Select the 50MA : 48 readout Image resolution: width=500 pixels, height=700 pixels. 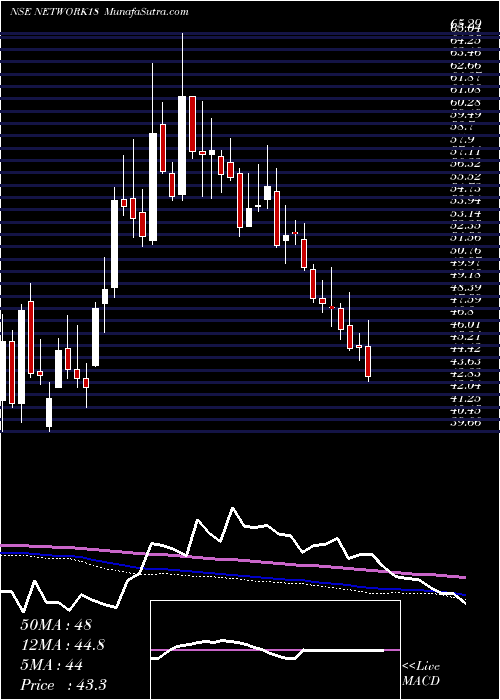tap(56, 625)
